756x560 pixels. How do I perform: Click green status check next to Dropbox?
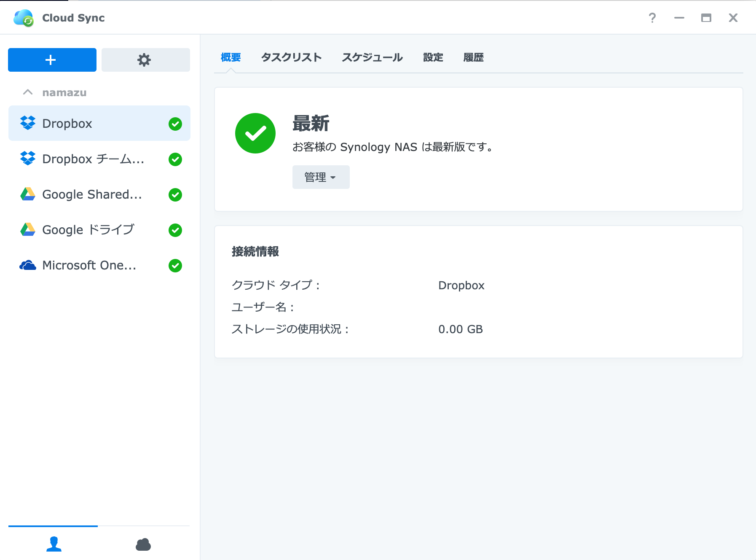coord(175,124)
